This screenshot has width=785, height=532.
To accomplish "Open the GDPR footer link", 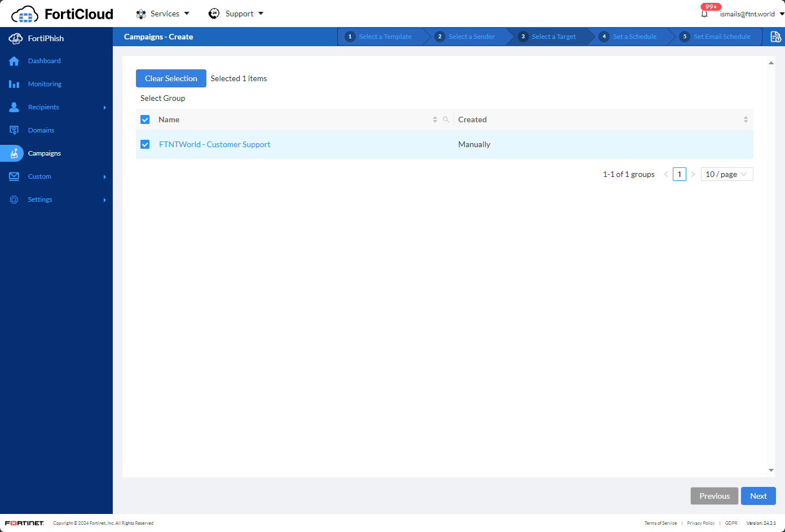I will [x=731, y=523].
